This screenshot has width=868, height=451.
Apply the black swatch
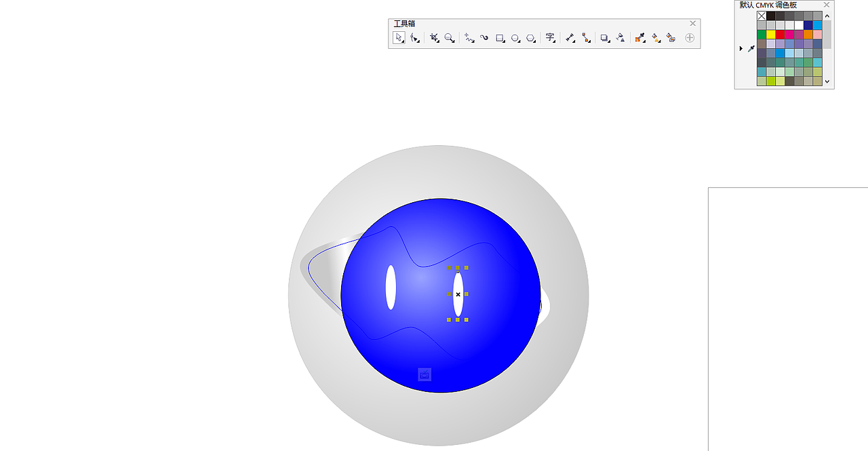[771, 16]
